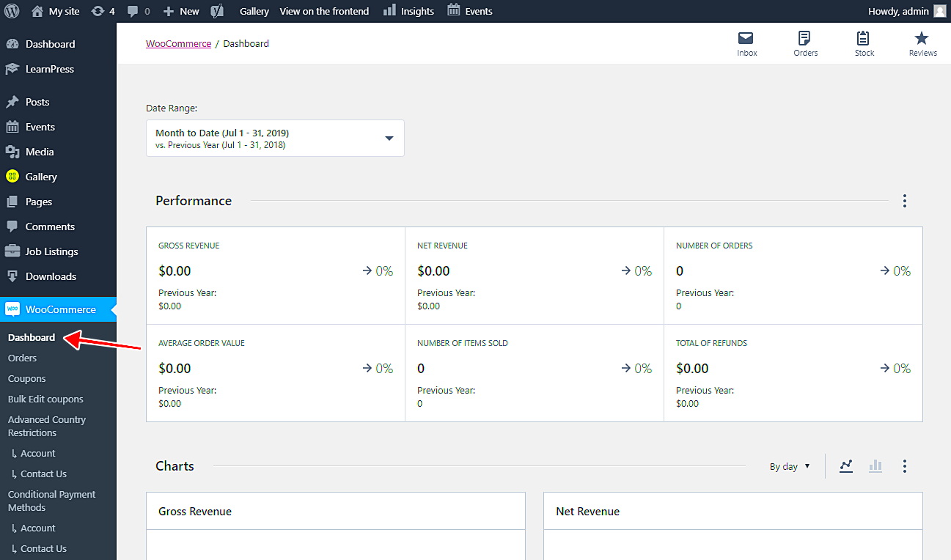Select the WooCommerce sidebar menu
The width and height of the screenshot is (951, 560).
pyautogui.click(x=58, y=309)
